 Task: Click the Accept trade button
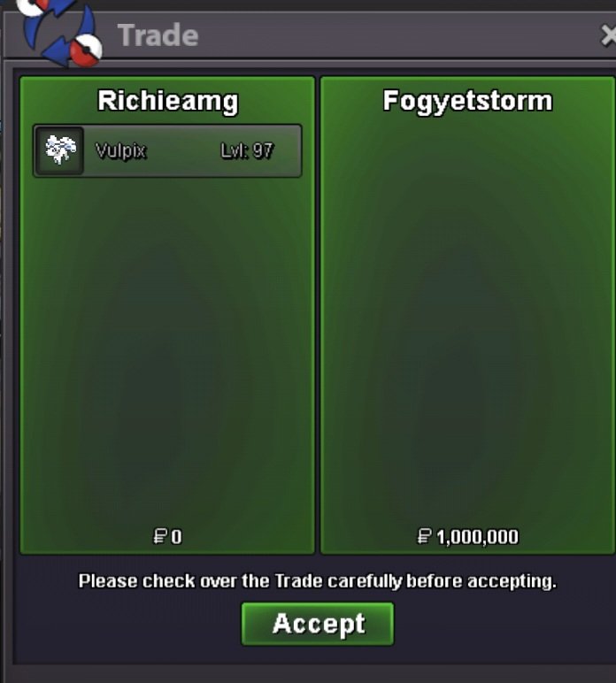pyautogui.click(x=318, y=624)
